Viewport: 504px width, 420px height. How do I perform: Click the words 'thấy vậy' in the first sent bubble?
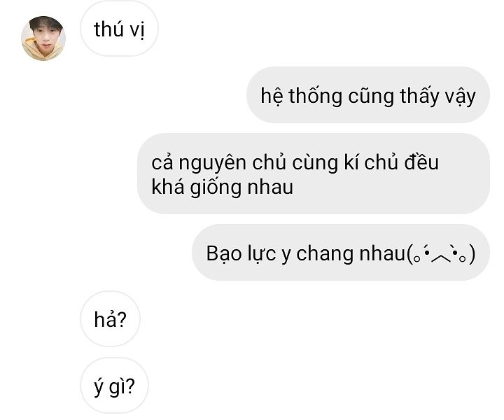437,96
